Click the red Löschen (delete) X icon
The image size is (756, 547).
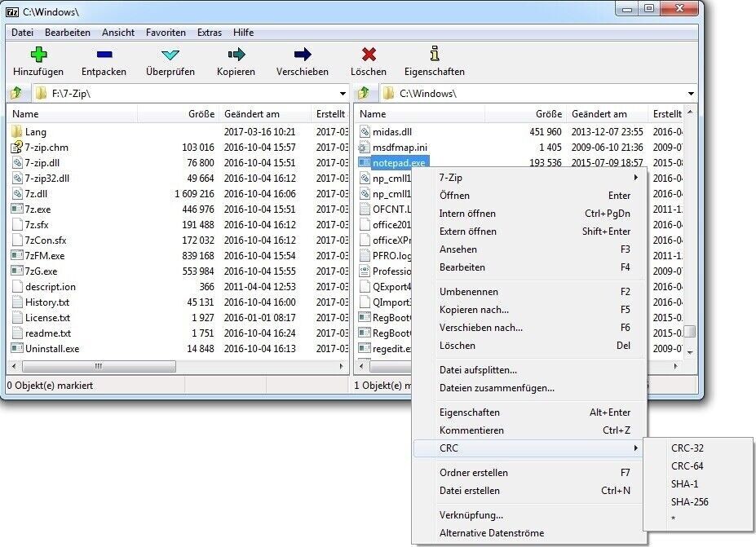368,55
